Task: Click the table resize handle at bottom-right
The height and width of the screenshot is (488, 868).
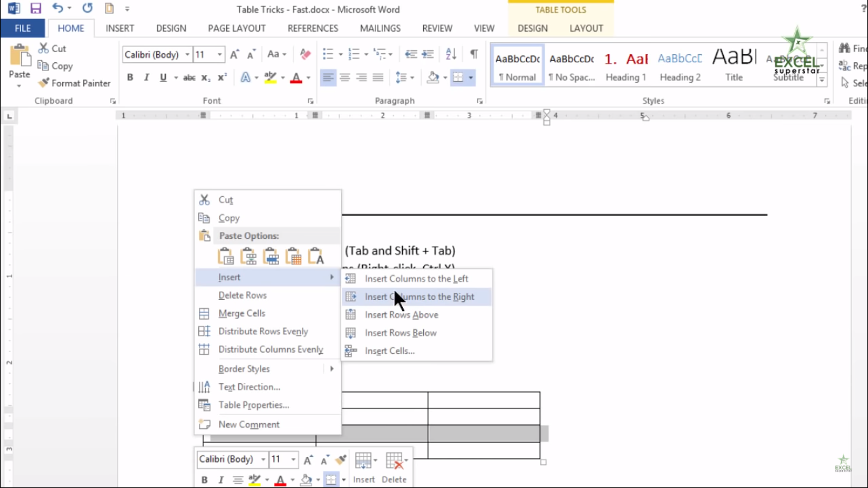Action: [543, 462]
